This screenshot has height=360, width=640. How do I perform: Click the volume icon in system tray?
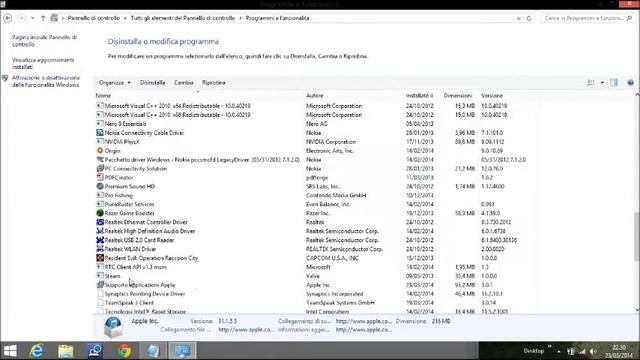(x=593, y=351)
